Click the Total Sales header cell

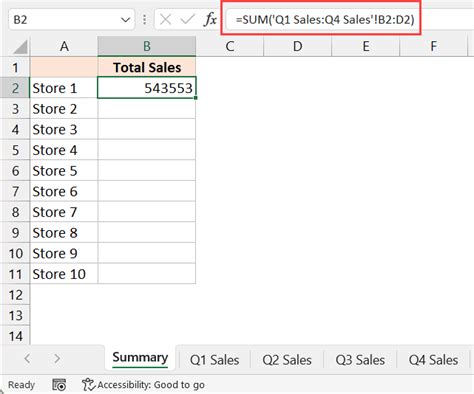click(147, 67)
